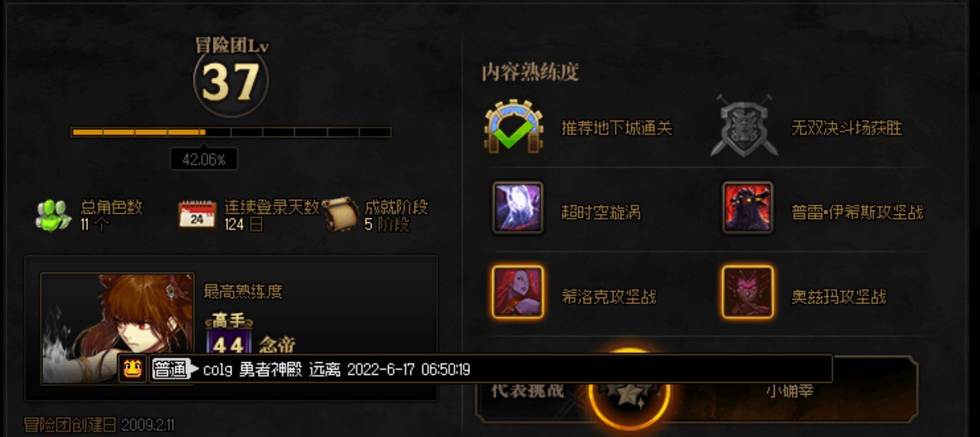Click the adventure level 37 badge
The image size is (980, 437).
(x=231, y=81)
